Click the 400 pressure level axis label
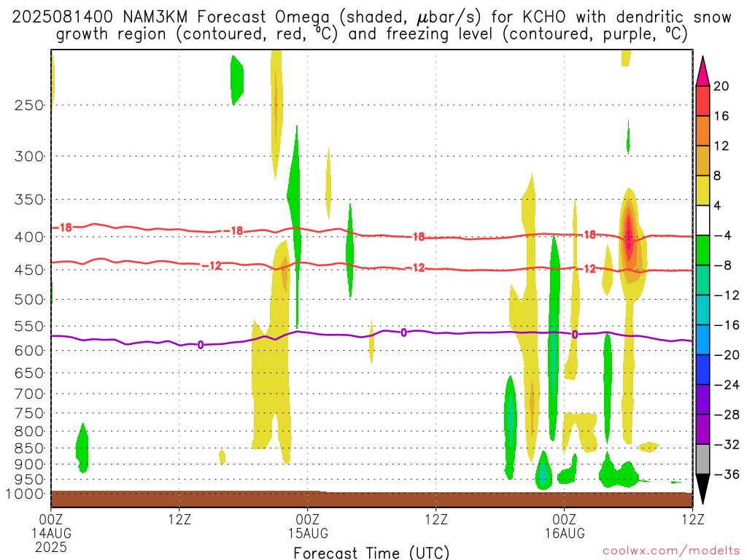The width and height of the screenshot is (747, 560). pos(29,237)
